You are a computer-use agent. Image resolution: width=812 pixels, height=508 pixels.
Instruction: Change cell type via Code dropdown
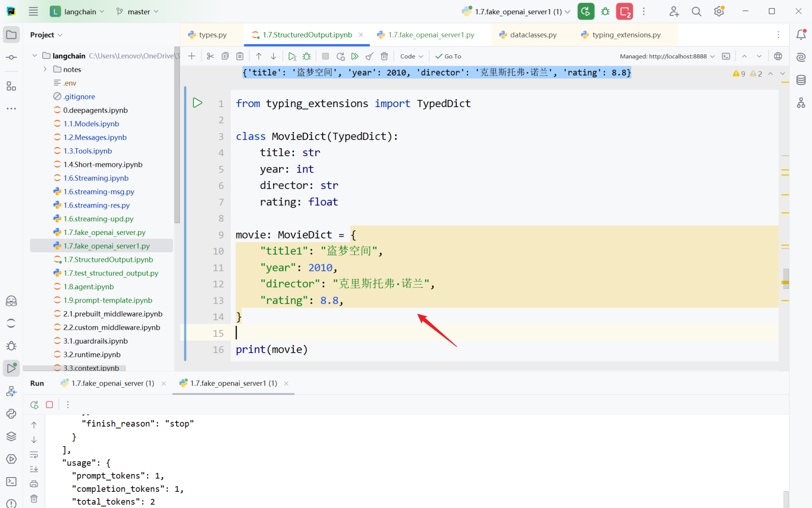tap(412, 56)
